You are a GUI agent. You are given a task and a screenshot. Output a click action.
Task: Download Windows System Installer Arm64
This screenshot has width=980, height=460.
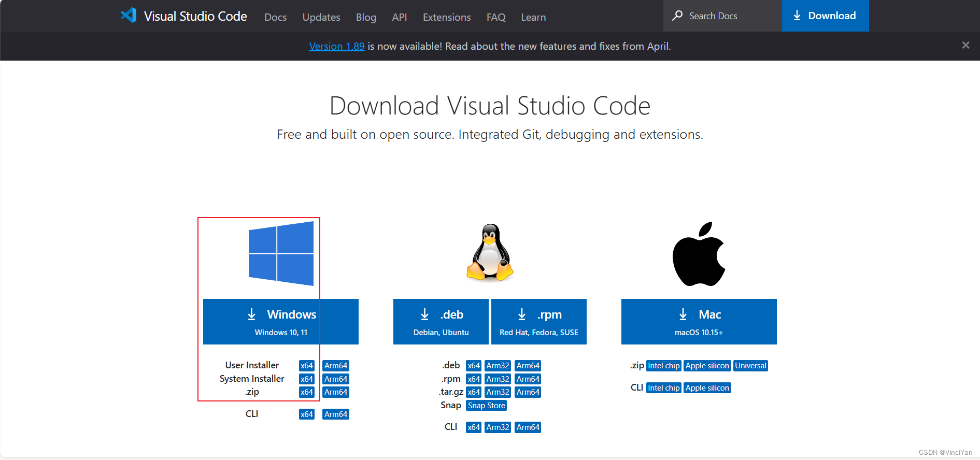click(x=336, y=379)
